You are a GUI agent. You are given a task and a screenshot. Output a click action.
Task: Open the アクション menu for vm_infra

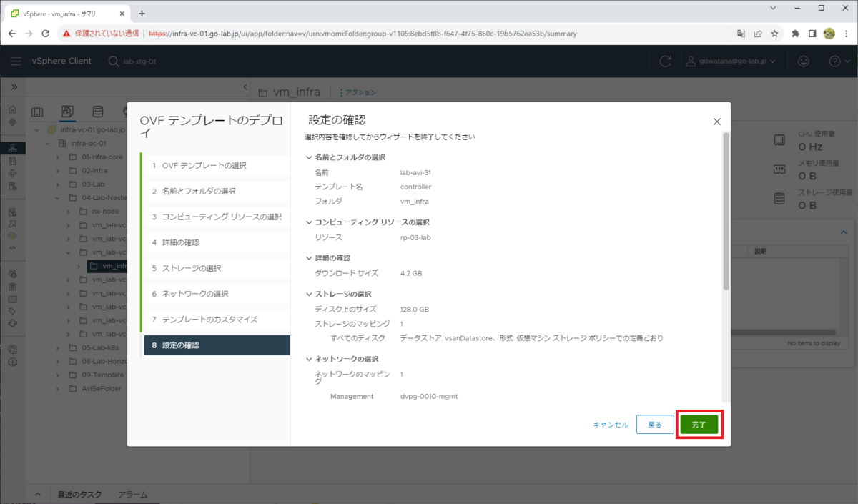point(357,92)
